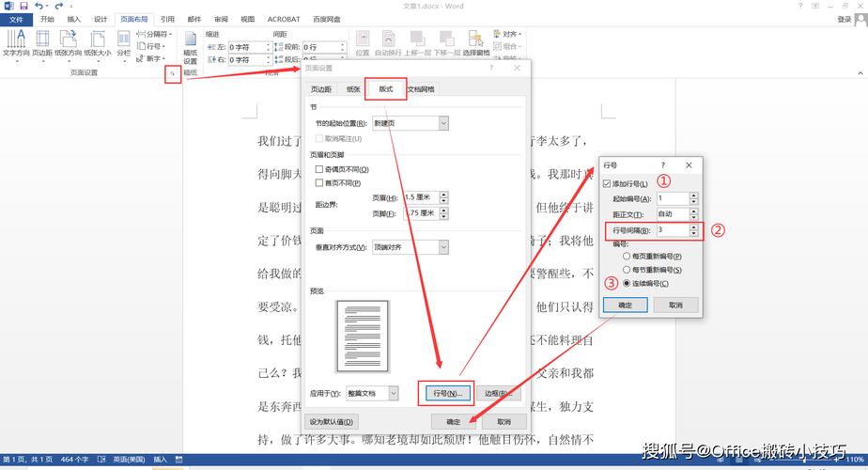Click the Save icon in quick access toolbar

tap(23, 6)
